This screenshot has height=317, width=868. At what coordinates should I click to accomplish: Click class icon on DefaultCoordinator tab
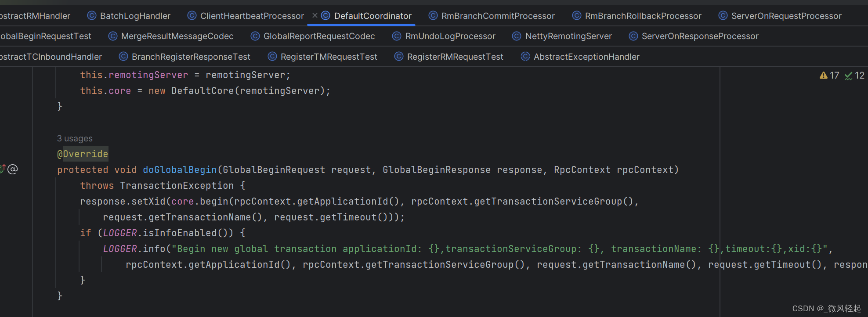[x=325, y=16]
